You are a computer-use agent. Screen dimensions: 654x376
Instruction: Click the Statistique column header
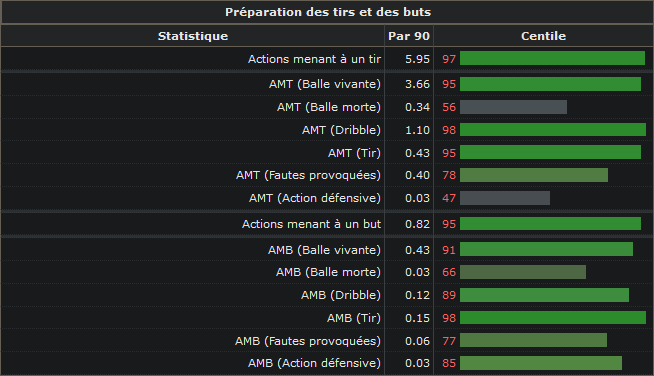pyautogui.click(x=193, y=36)
